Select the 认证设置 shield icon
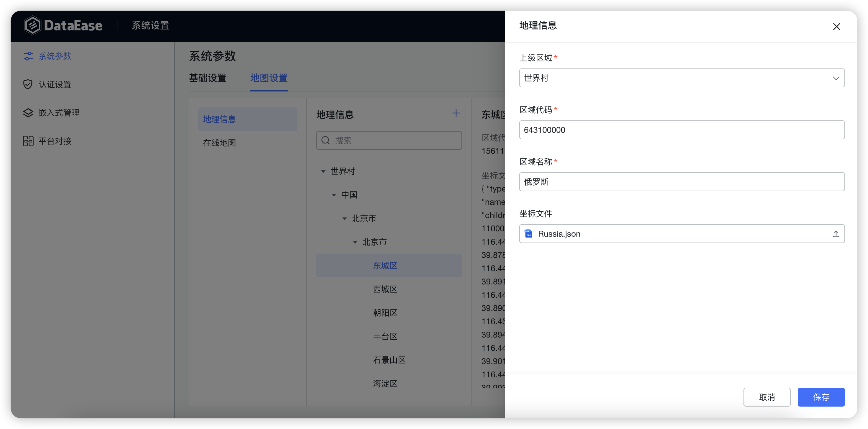This screenshot has width=868, height=429. [x=28, y=84]
